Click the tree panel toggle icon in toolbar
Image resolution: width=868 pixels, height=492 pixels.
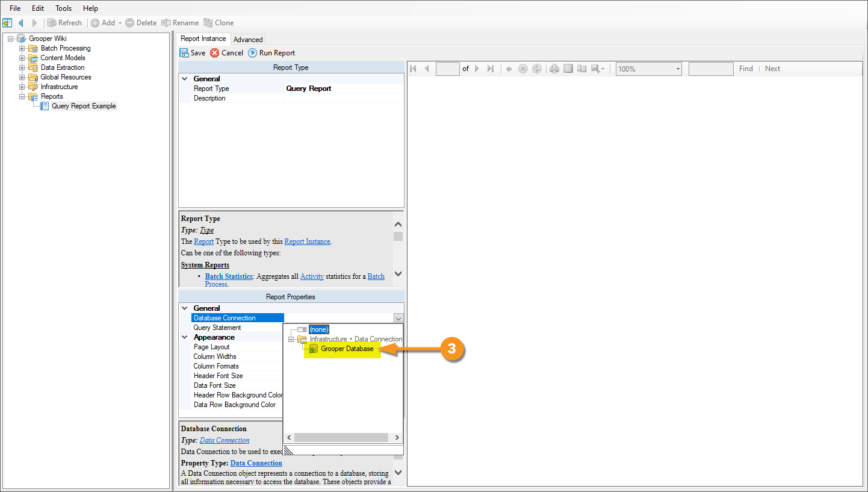tap(7, 23)
